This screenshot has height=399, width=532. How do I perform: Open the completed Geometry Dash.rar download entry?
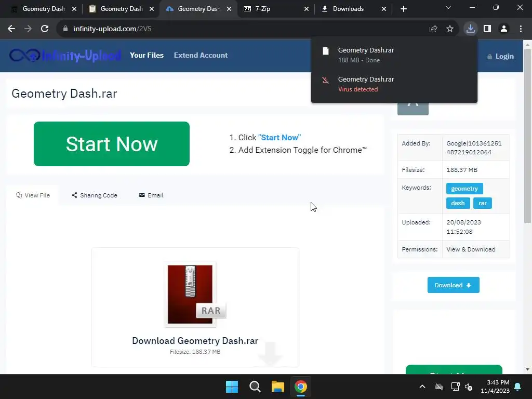click(394, 55)
